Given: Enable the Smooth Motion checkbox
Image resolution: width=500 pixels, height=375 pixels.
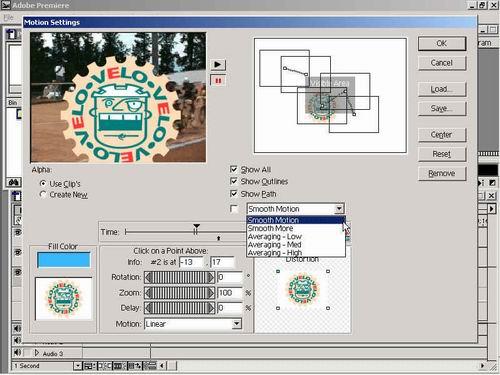Looking at the screenshot, I should tap(234, 209).
